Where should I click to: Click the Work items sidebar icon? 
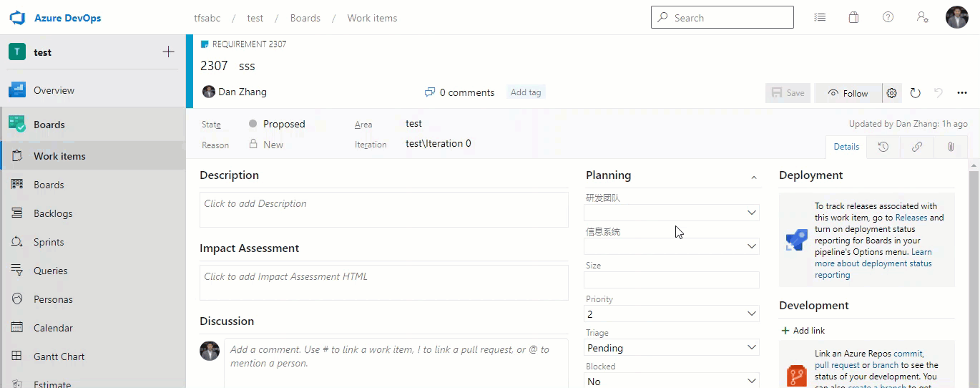click(x=17, y=156)
